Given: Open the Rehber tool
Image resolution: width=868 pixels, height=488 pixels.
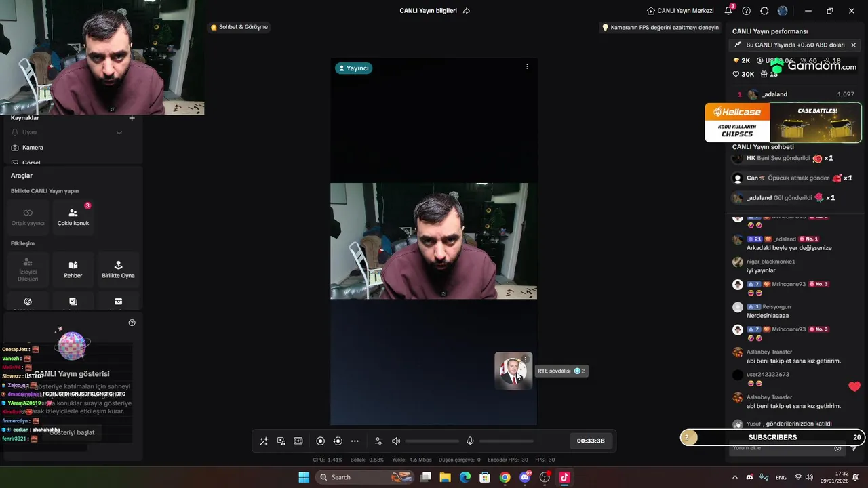Looking at the screenshot, I should 73,270.
